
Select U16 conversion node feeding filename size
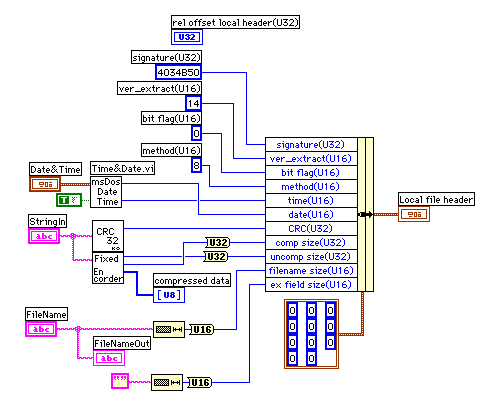click(202, 330)
